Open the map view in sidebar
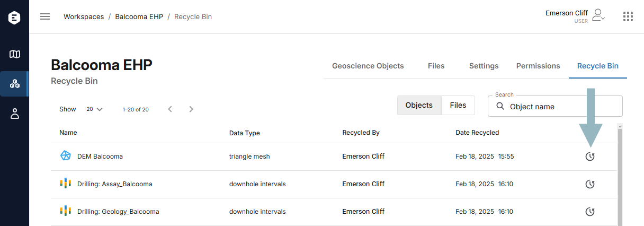The height and width of the screenshot is (226, 644). 15,54
